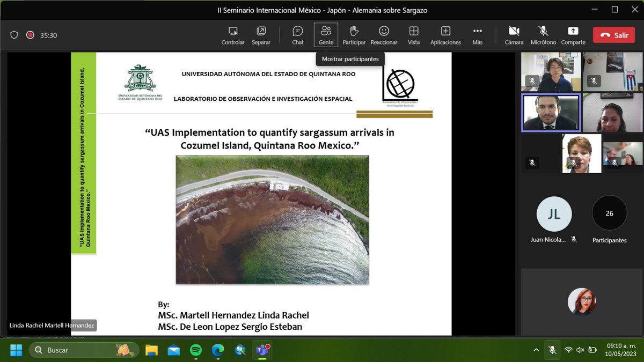This screenshot has width=644, height=362.
Task: Expand hidden icons in the system tray
Action: pos(536,350)
